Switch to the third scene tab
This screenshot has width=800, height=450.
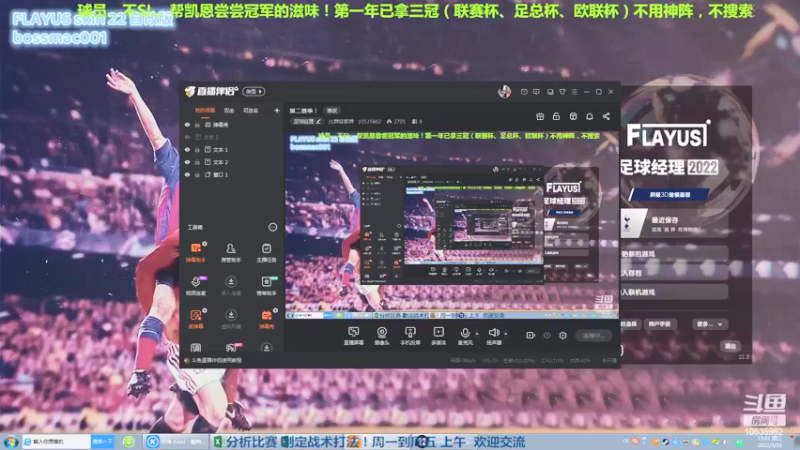[x=251, y=110]
